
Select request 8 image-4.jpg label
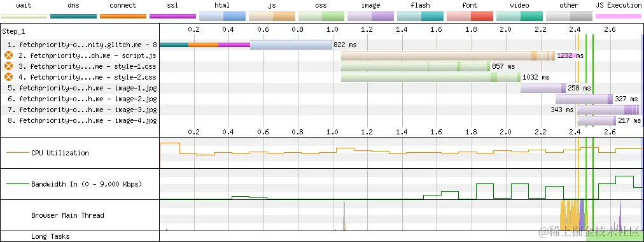[x=83, y=121]
